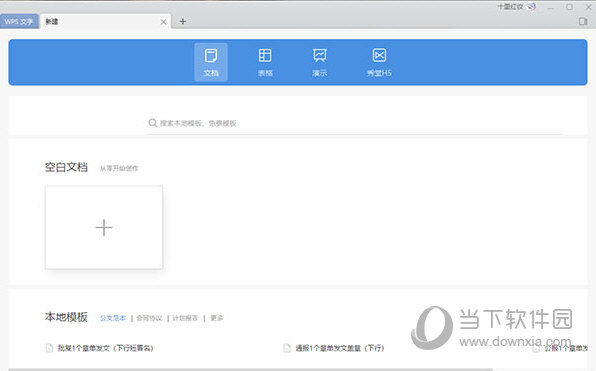Open the 通报1个章单发文盖章 template
This screenshot has width=596, height=371.
(x=340, y=348)
